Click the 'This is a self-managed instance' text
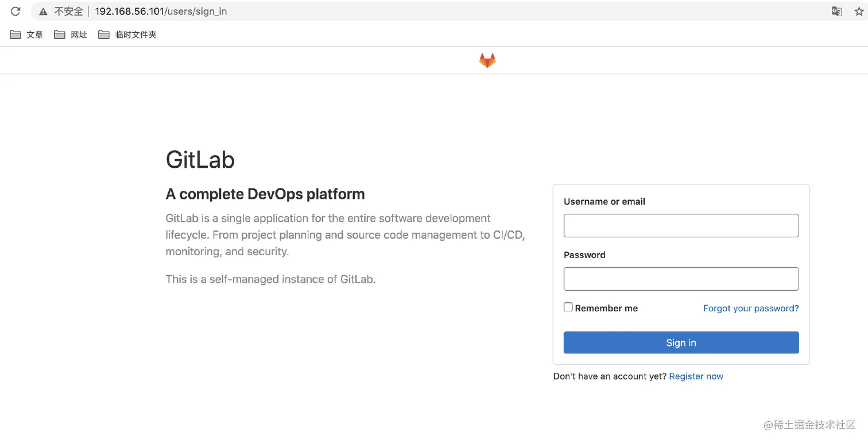Screen dimensions: 868x443 270,279
